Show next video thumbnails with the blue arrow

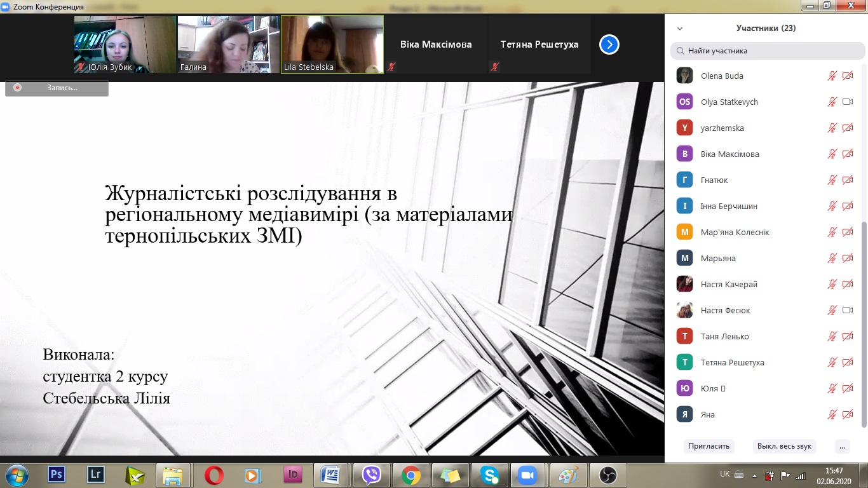[x=609, y=44]
